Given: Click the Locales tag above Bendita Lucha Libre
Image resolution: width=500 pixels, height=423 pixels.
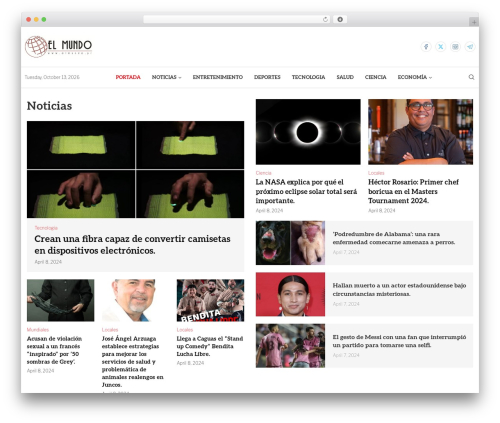Looking at the screenshot, I should coord(185,330).
